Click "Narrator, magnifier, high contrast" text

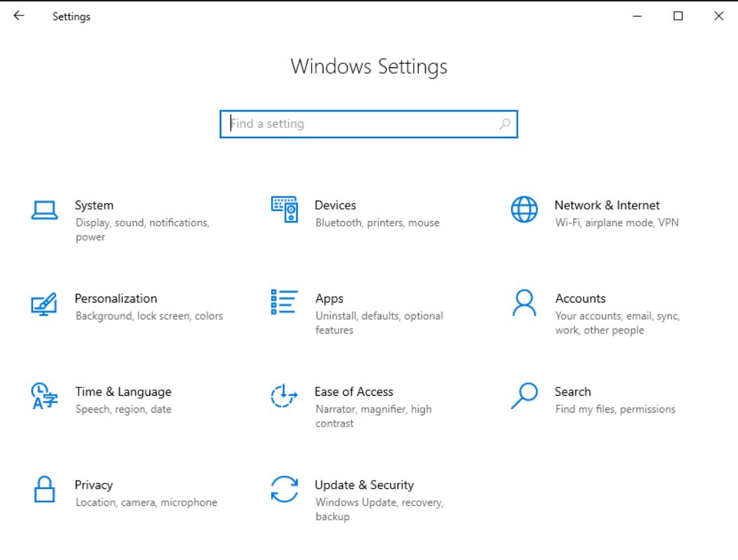pyautogui.click(x=374, y=416)
